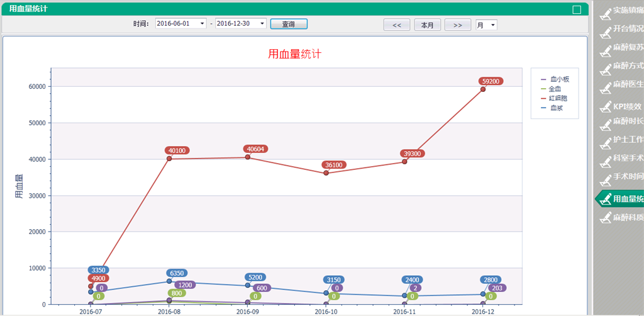The width and height of the screenshot is (644, 316).
Task: Open the 月 period unit dropdown
Action: click(492, 25)
